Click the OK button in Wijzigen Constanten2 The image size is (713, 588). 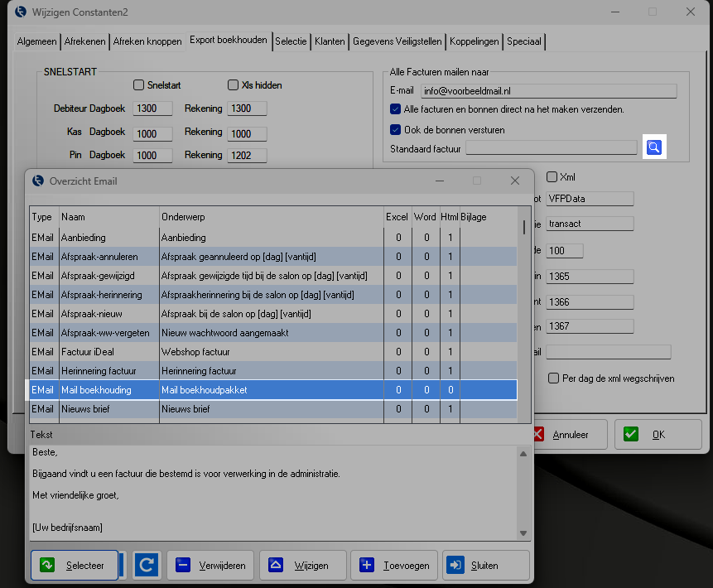[x=658, y=434]
